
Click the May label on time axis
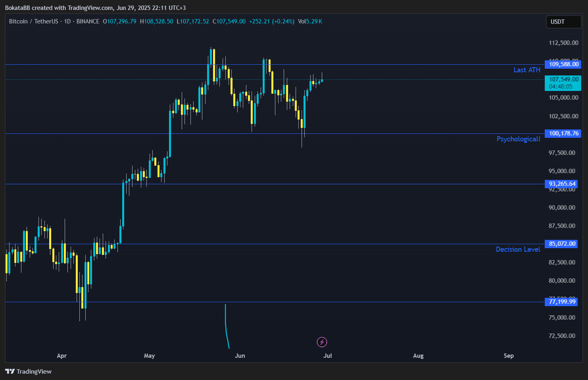tap(149, 356)
